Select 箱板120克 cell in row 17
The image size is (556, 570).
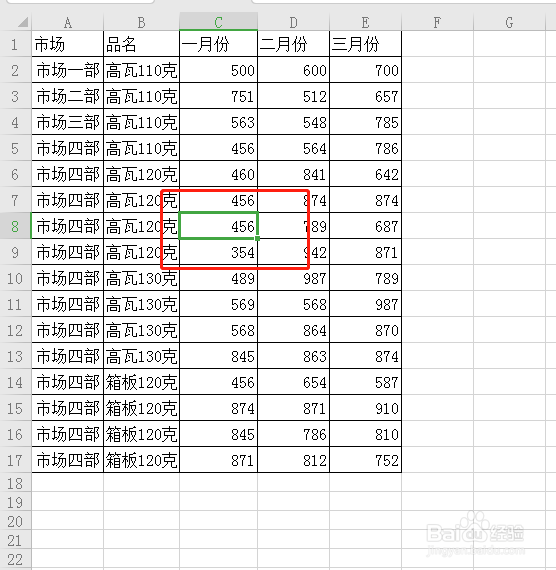[x=141, y=460]
